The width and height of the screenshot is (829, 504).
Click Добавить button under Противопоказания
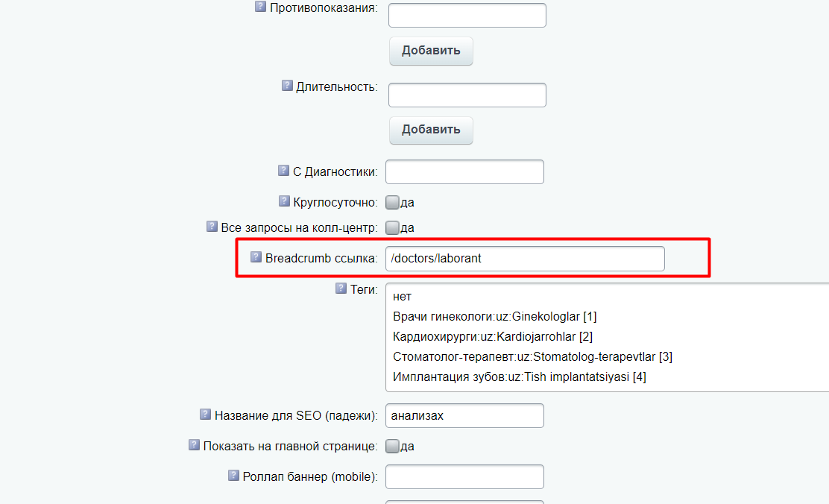tap(431, 51)
